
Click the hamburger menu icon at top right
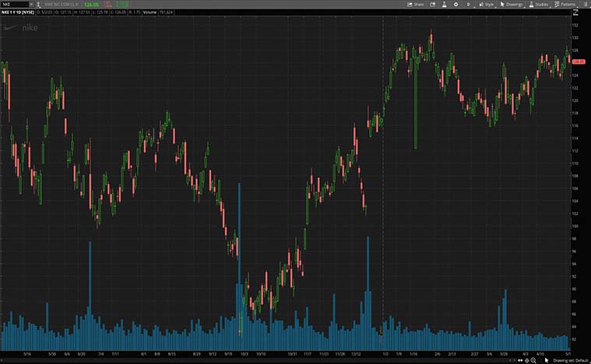point(585,4)
